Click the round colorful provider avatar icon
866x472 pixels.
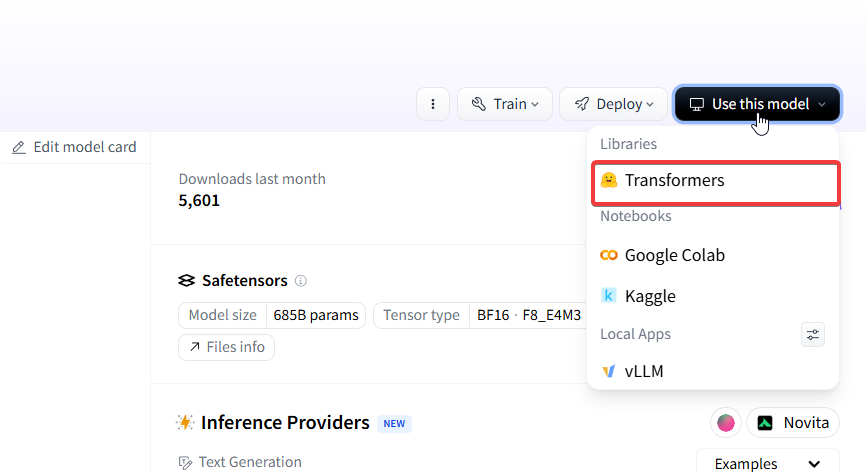(726, 423)
